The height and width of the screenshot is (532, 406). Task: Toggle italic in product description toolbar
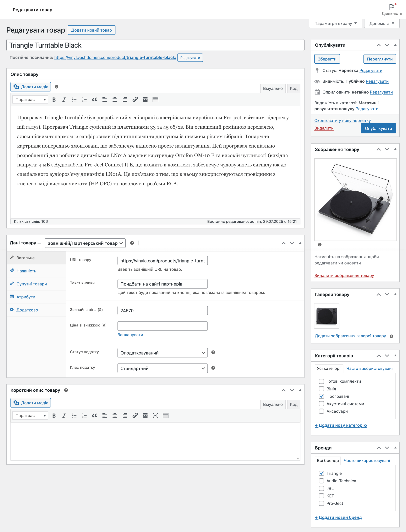coord(64,99)
